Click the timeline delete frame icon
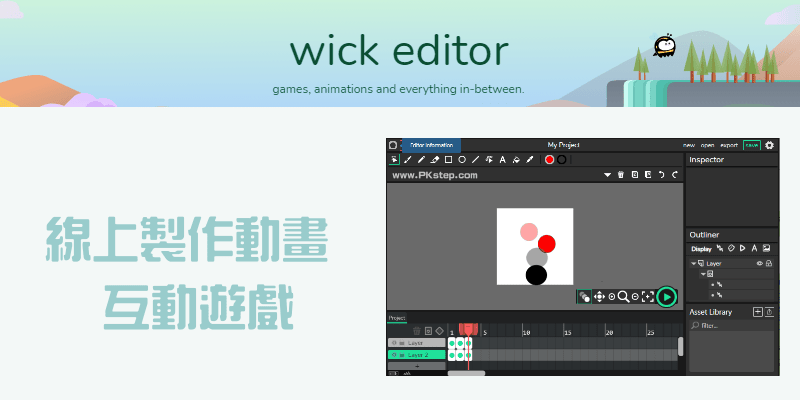Viewport: 800px width, 400px height. click(x=417, y=331)
